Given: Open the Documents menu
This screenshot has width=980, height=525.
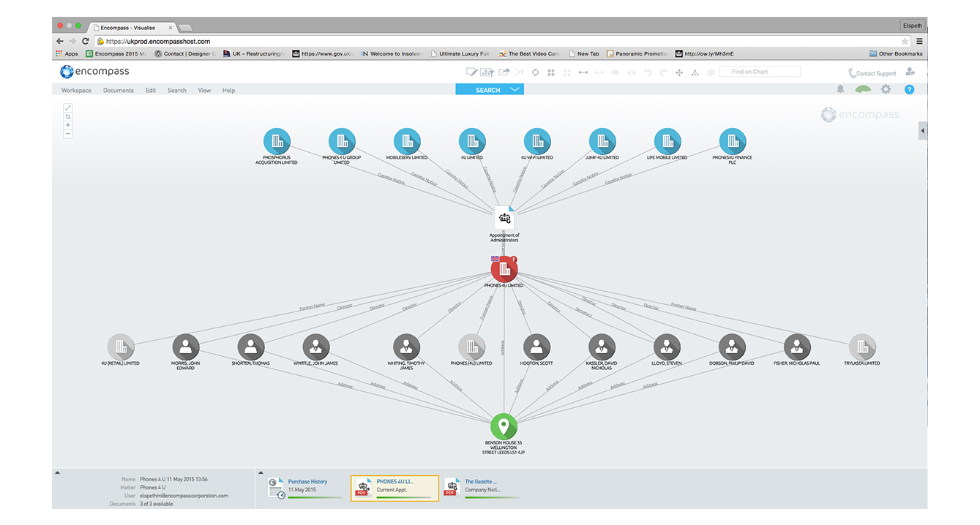Looking at the screenshot, I should pyautogui.click(x=119, y=90).
